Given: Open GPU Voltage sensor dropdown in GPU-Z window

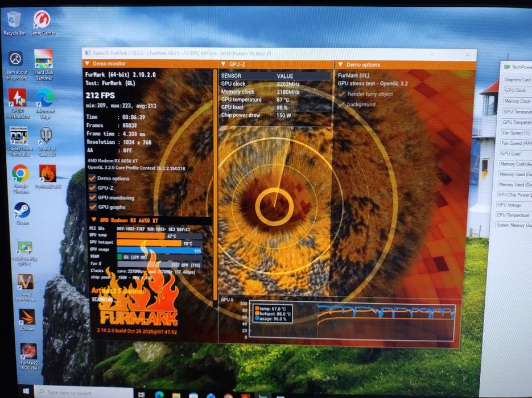Looking at the screenshot, I should pyautogui.click(x=513, y=205).
